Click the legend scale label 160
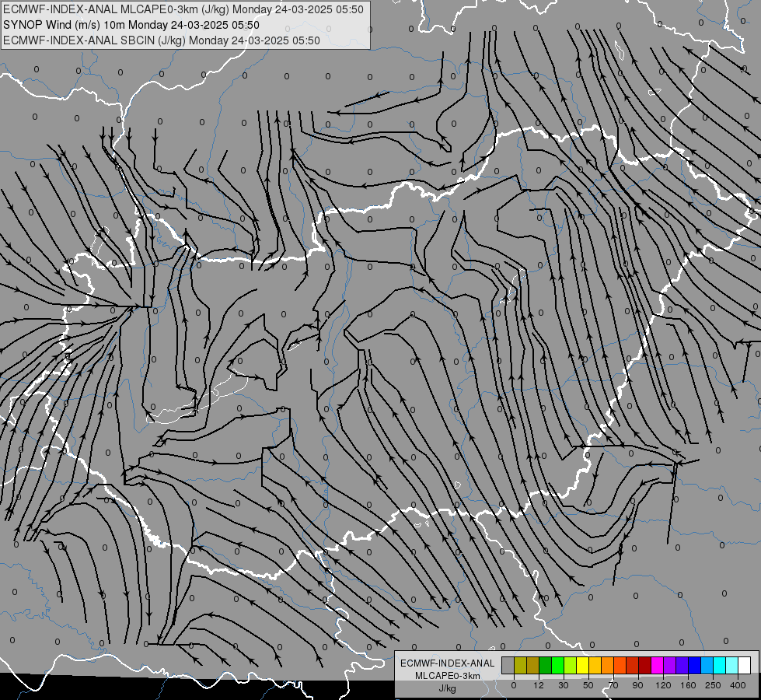Image resolution: width=761 pixels, height=700 pixels. pyautogui.click(x=688, y=685)
